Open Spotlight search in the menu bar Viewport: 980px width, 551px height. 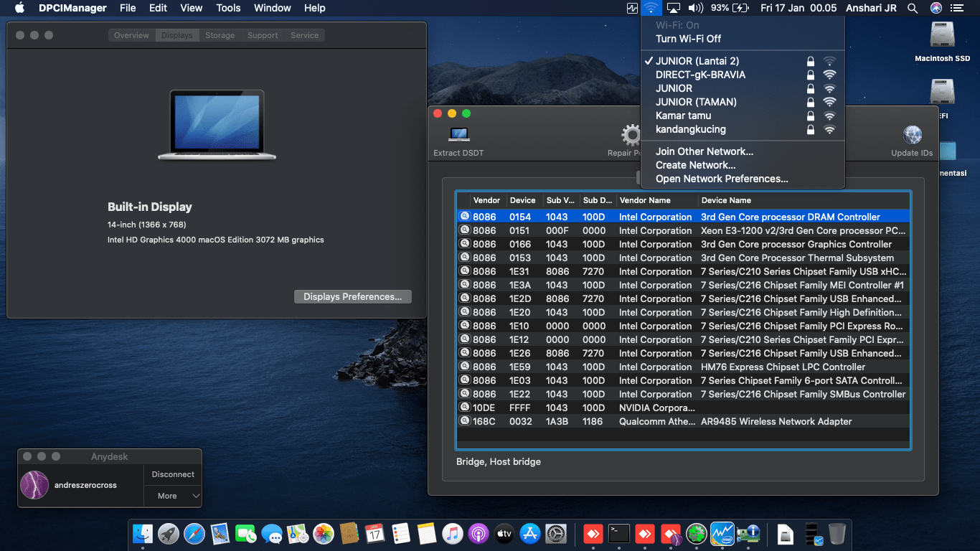click(x=912, y=8)
